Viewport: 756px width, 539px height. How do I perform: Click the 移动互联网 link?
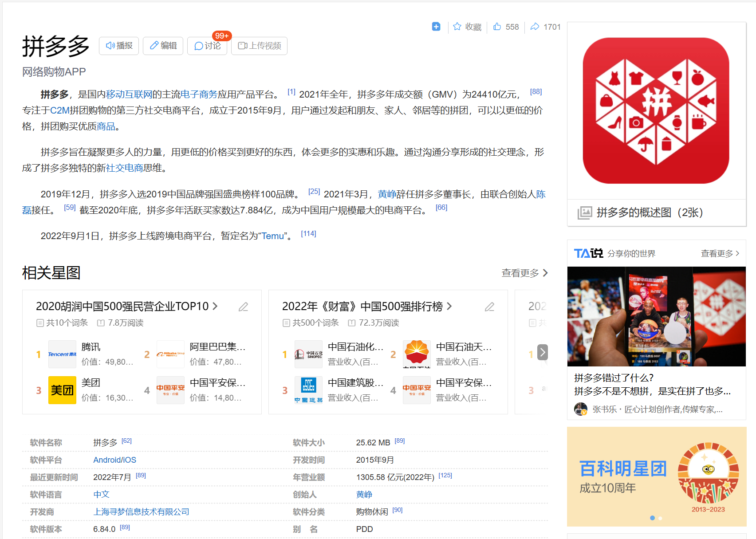tap(129, 94)
